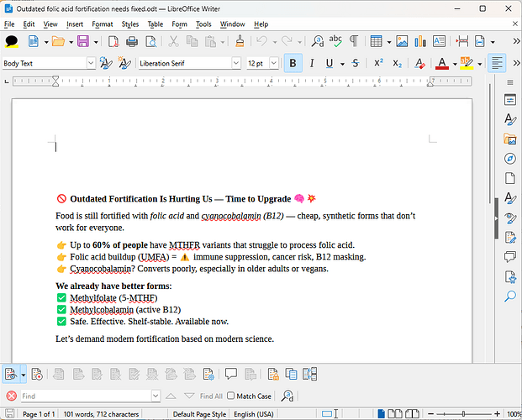Open sidebar Find magnifier icon
This screenshot has height=420, width=522.
point(509,296)
